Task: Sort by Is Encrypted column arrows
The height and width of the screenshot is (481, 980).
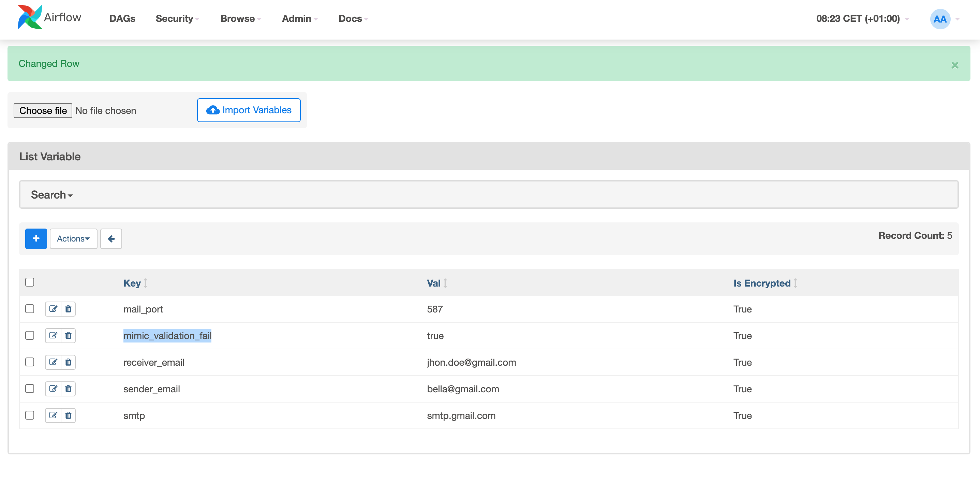Action: pyautogui.click(x=795, y=283)
